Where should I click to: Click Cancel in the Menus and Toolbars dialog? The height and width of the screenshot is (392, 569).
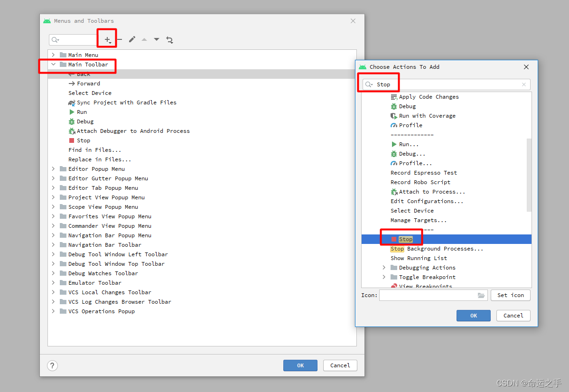340,365
